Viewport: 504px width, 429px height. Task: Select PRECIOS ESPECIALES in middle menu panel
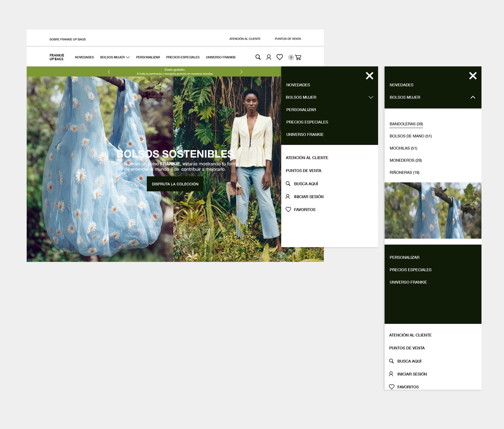pyautogui.click(x=307, y=122)
